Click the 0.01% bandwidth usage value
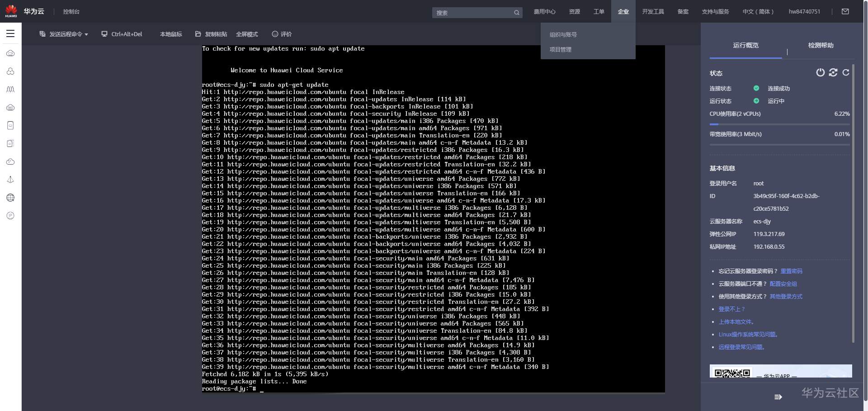868x411 pixels. (x=842, y=134)
